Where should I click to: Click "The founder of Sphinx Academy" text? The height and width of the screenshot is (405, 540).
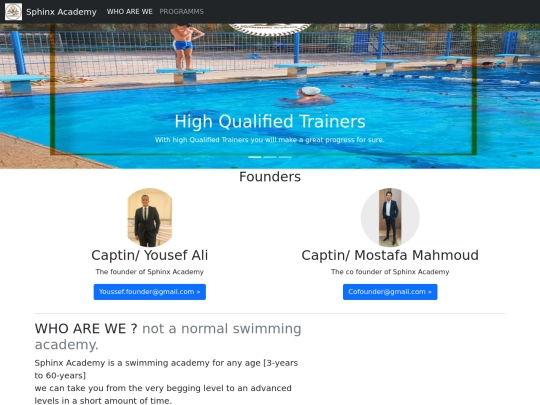(x=150, y=272)
